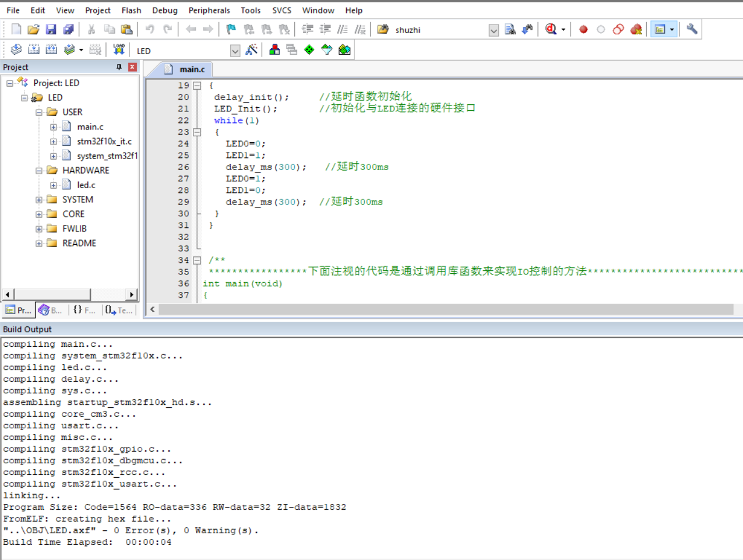Comment out selection using toolbar icon
The height and width of the screenshot is (560, 743).
[x=343, y=29]
